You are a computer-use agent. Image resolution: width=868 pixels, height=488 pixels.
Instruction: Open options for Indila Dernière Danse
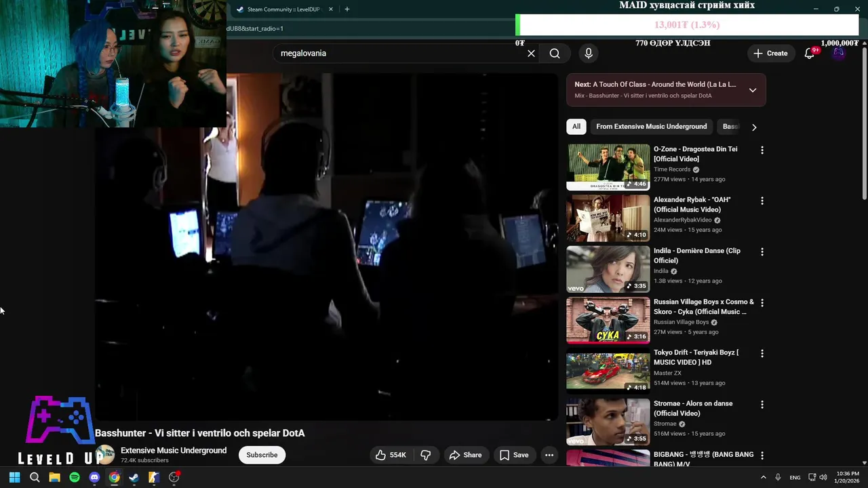(x=762, y=251)
